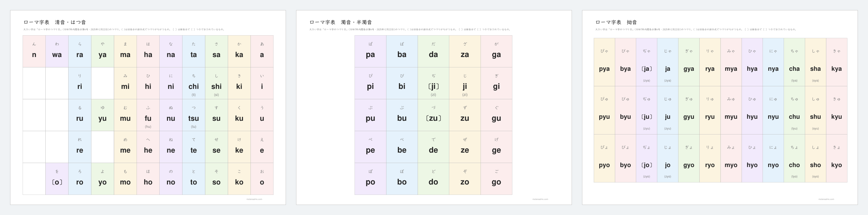This screenshot has width=868, height=215.
Task: Click the 'ローマ字表 拗音' heading
Action: point(616,22)
